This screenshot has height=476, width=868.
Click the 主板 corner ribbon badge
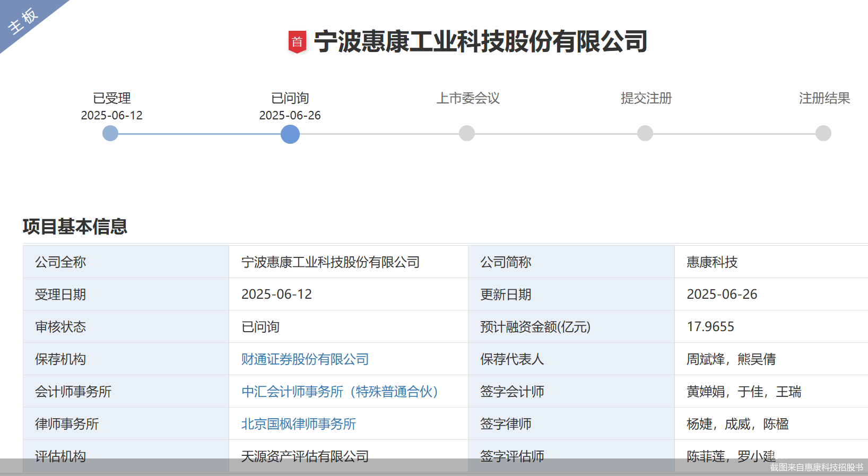(23, 21)
